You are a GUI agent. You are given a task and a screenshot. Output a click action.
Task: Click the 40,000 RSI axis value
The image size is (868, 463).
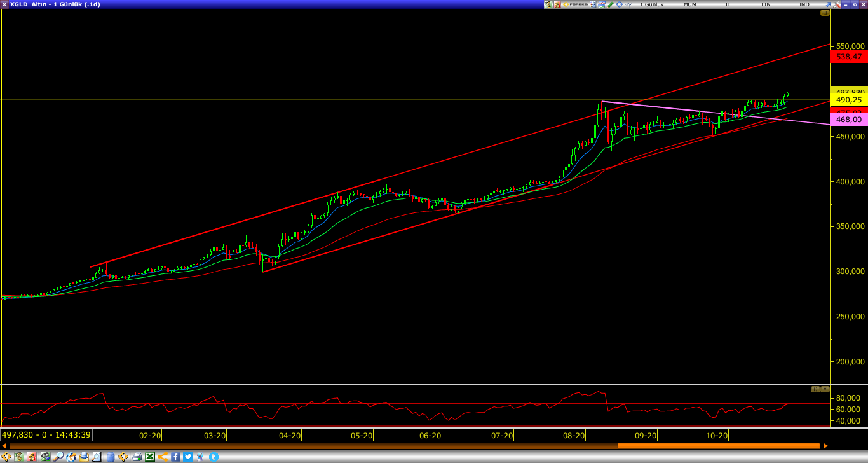pyautogui.click(x=850, y=421)
